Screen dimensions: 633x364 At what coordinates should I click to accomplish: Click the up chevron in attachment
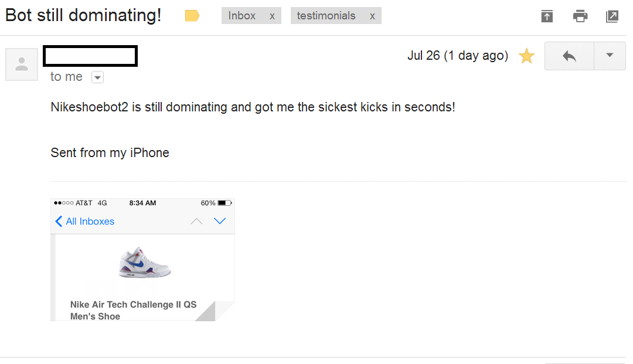197,221
